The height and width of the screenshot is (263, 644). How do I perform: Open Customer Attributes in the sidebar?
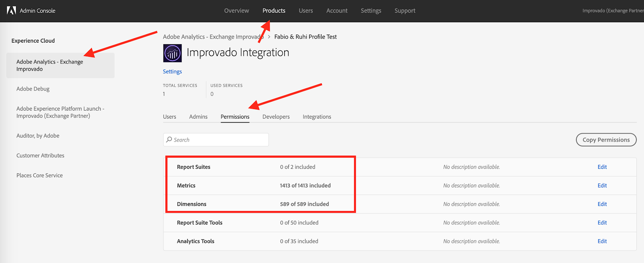point(40,156)
